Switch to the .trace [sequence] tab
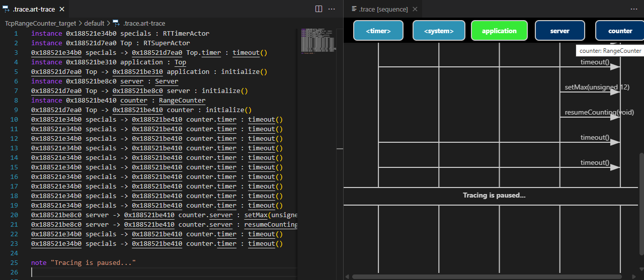The width and height of the screenshot is (644, 280). [384, 9]
